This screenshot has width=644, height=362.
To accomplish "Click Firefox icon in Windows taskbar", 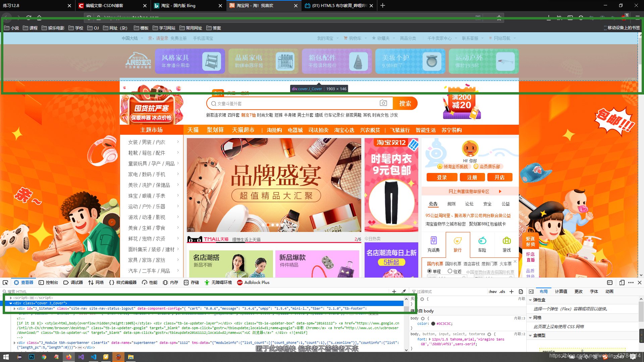I will click(68, 357).
